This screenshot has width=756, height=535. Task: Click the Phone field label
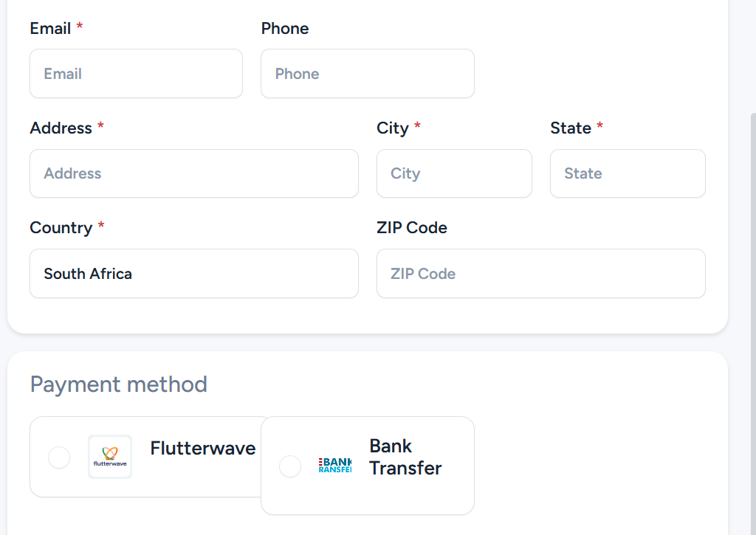[285, 29]
